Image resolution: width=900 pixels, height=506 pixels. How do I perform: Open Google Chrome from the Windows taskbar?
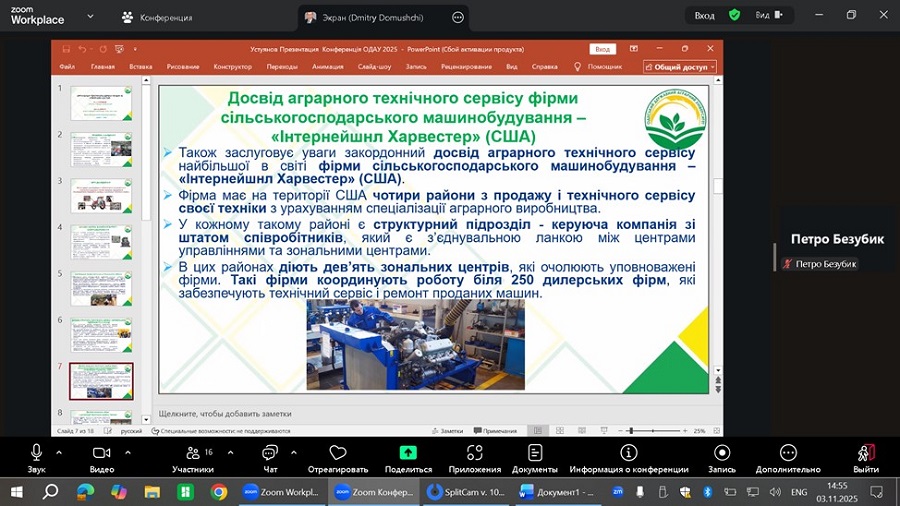coord(219,492)
